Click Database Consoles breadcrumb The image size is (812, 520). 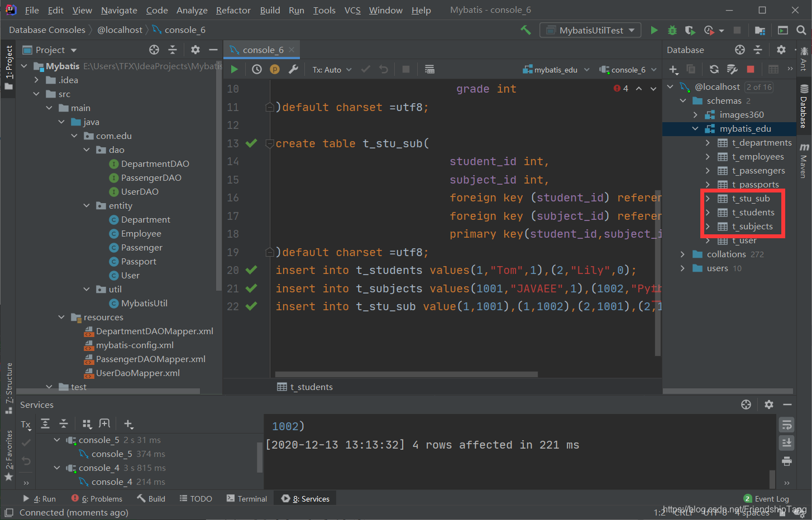tap(47, 30)
